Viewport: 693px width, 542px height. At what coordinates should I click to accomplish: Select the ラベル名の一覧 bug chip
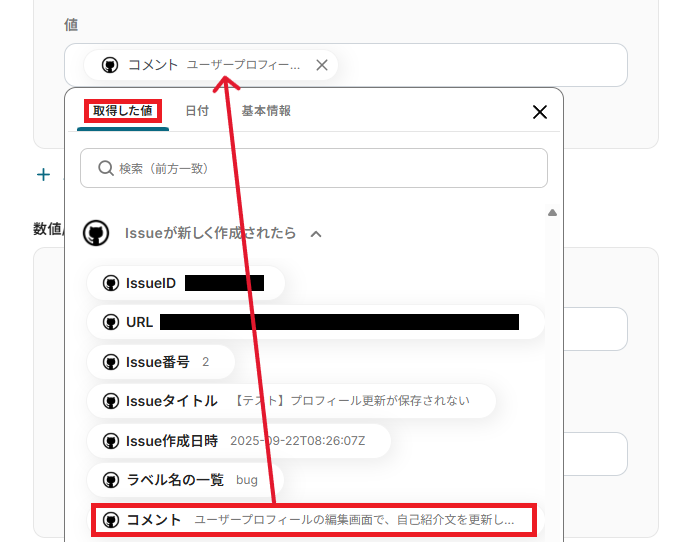(185, 480)
